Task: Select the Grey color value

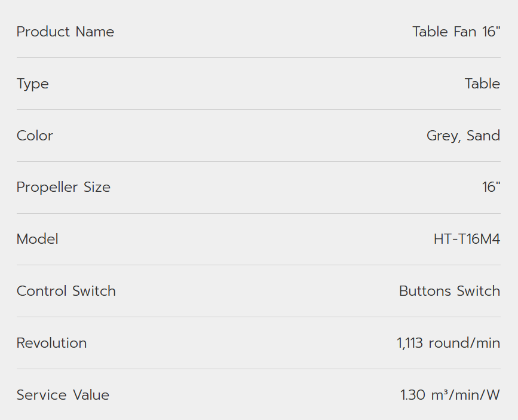Action: (442, 136)
